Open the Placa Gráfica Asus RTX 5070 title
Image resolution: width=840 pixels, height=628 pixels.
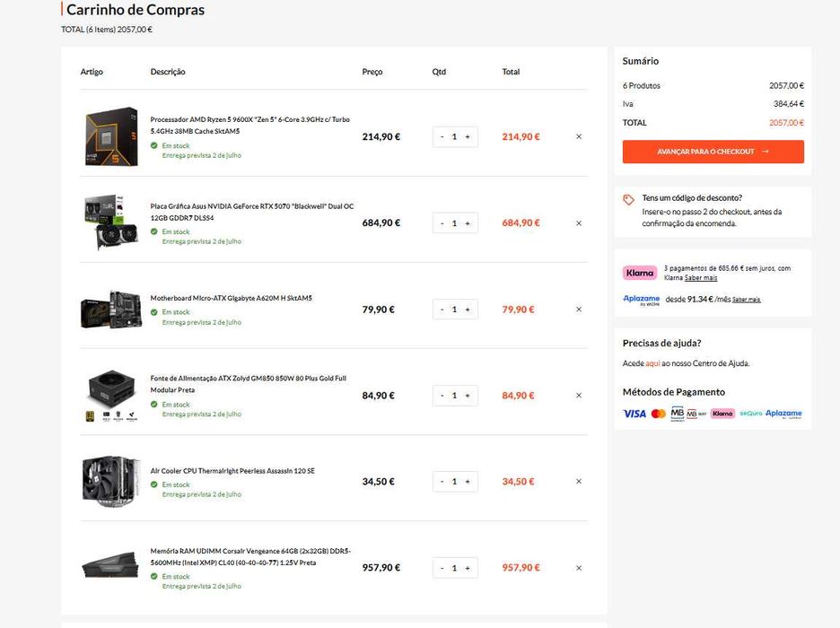click(x=252, y=212)
